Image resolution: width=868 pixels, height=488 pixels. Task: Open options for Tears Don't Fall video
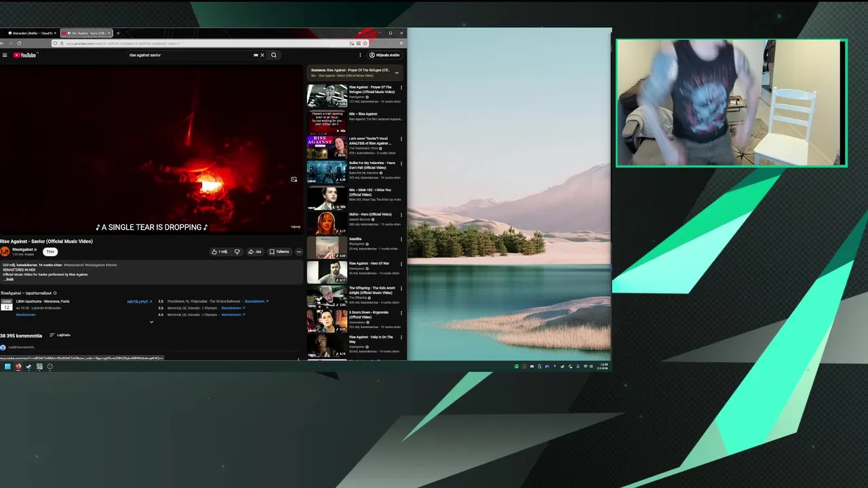[x=401, y=163]
